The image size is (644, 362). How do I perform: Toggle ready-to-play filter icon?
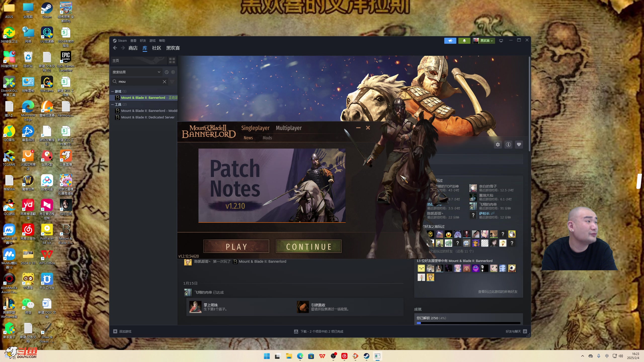pos(173,72)
